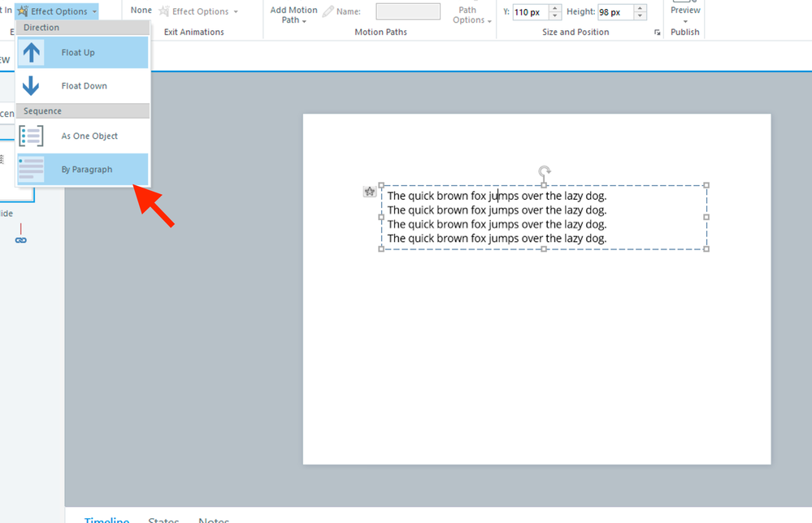Open the Size and Position dialog launcher
Image resolution: width=812 pixels, height=523 pixels.
tap(656, 32)
